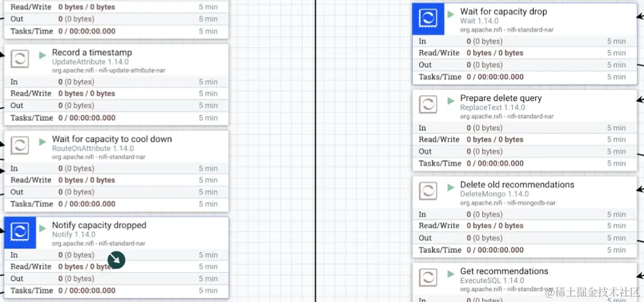Click the Read/Write row of Wait for capacity to cool down
This screenshot has width=644, height=302.
click(116, 180)
